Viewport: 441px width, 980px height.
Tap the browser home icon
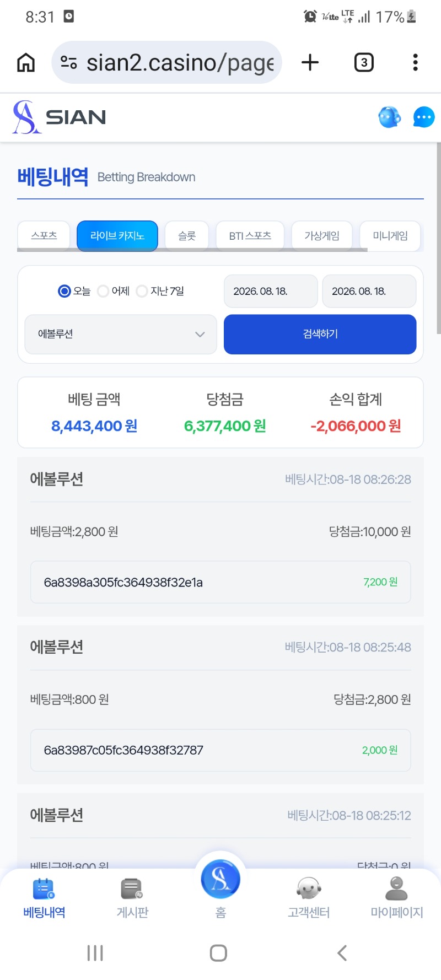coord(26,62)
